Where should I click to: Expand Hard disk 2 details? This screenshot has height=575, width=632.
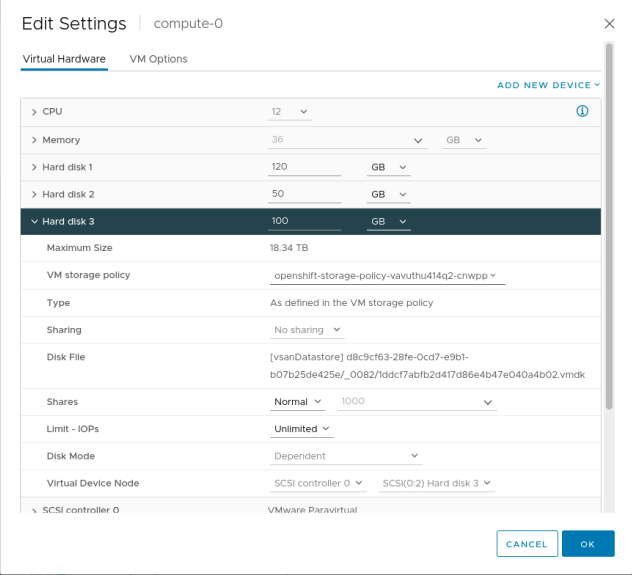[x=34, y=194]
